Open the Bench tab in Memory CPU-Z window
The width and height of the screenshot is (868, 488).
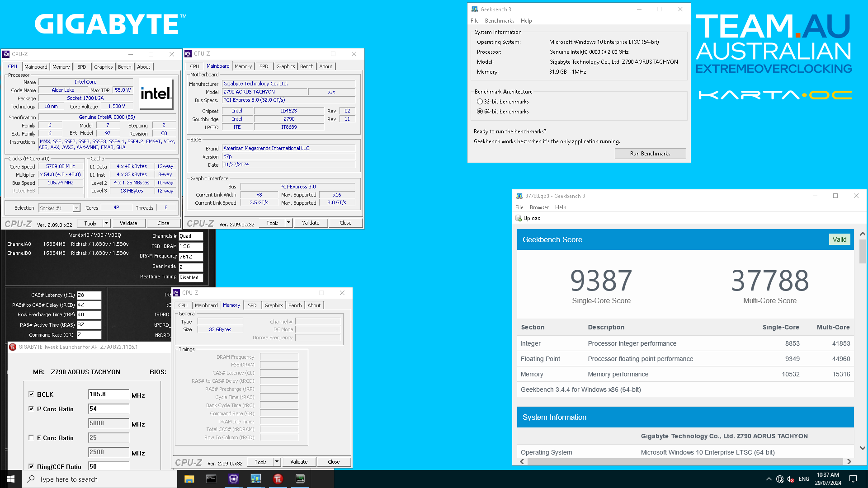click(x=295, y=305)
